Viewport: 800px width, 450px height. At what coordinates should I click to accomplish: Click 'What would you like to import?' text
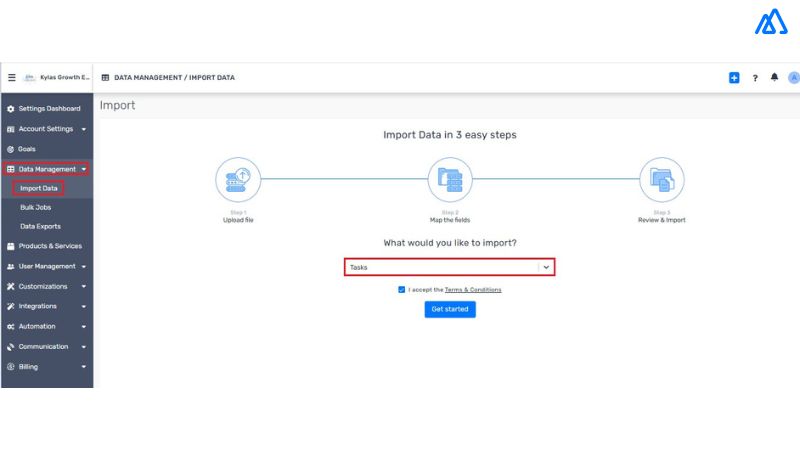point(450,243)
